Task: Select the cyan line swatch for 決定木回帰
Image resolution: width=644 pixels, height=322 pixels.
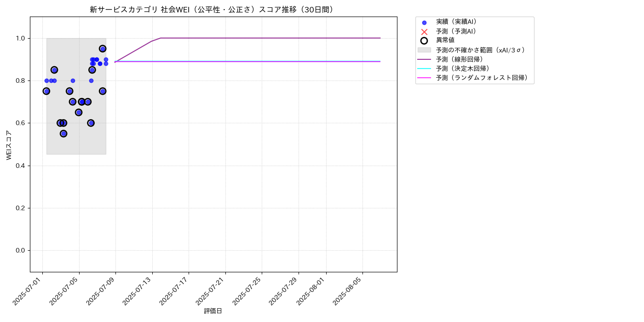Action: (424, 69)
